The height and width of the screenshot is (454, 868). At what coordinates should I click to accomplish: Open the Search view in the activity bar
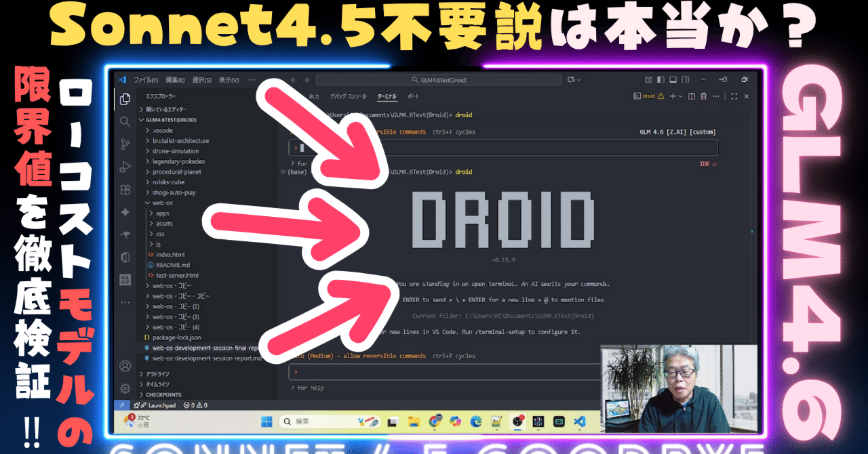[124, 122]
